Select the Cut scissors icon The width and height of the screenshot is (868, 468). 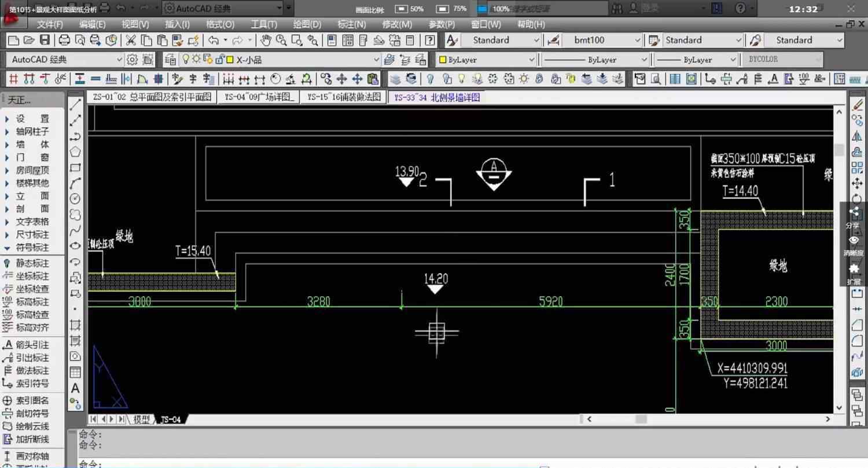tap(131, 40)
